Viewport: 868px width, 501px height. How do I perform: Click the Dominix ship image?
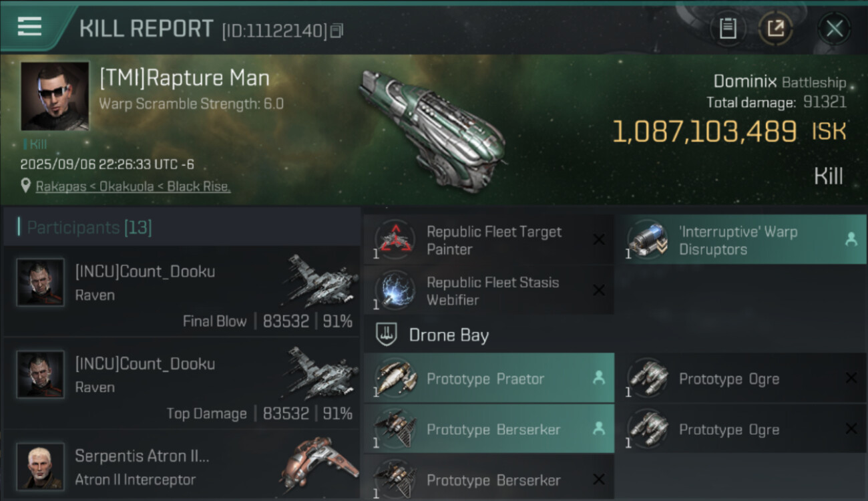[431, 129]
